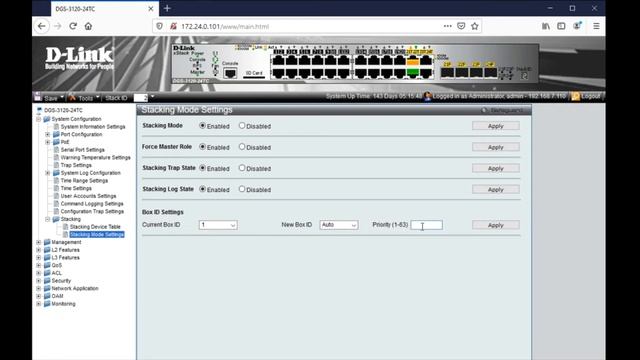Apply the Stacking Log State setting
This screenshot has width=640, height=360.
pyautogui.click(x=496, y=189)
